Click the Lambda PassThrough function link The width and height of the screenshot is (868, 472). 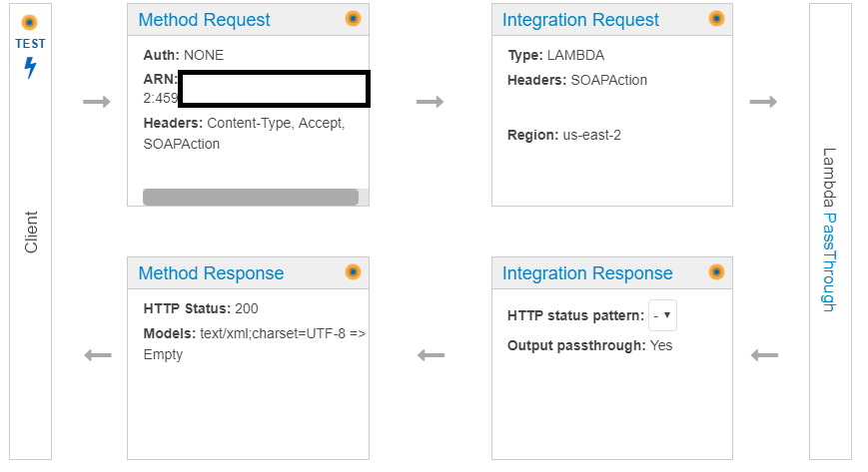point(828,261)
